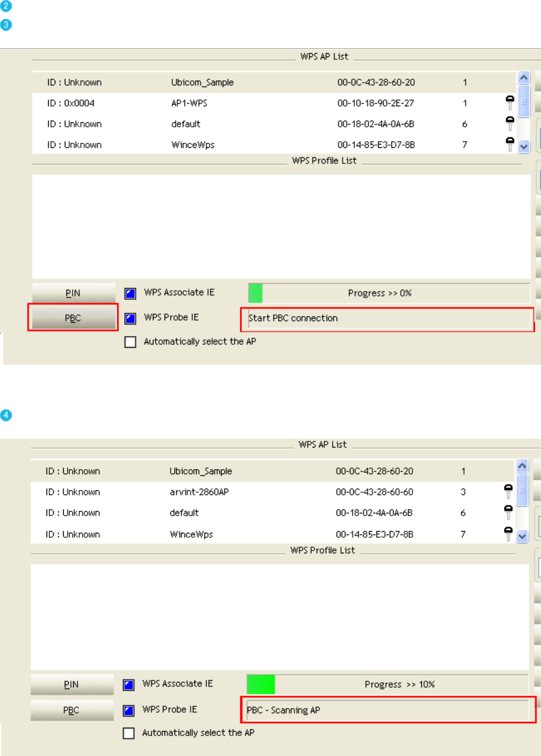Viewport: 541px width, 756px height.
Task: Uncheck WPS Probe IE beside Start PBC connection
Action: (130, 318)
